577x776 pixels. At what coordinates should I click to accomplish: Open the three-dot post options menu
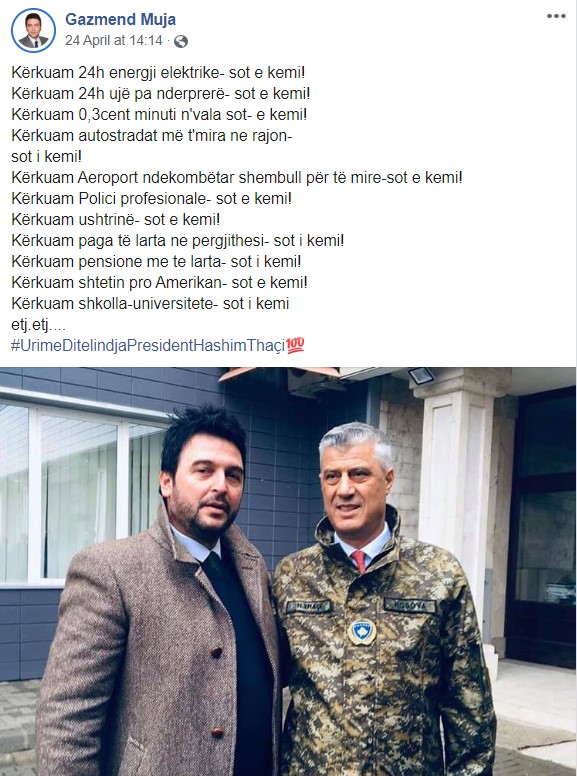coord(556,16)
